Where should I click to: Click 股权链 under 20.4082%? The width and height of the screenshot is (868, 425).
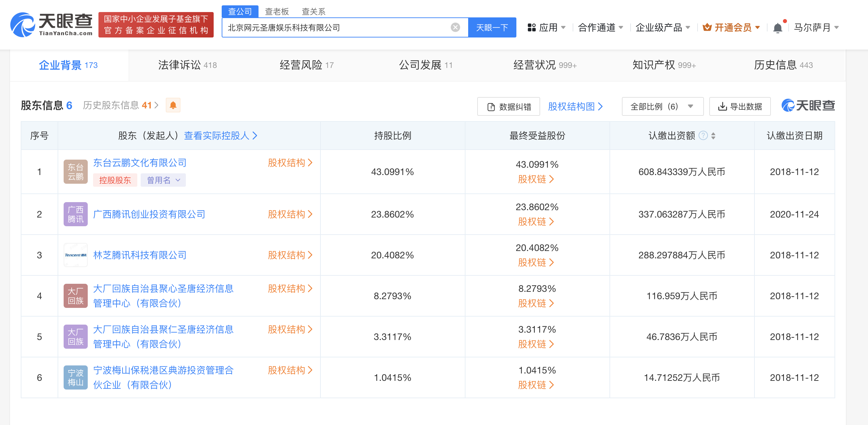click(536, 262)
